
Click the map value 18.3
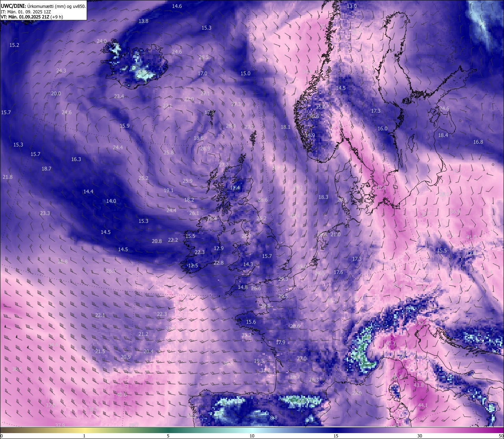click(323, 197)
